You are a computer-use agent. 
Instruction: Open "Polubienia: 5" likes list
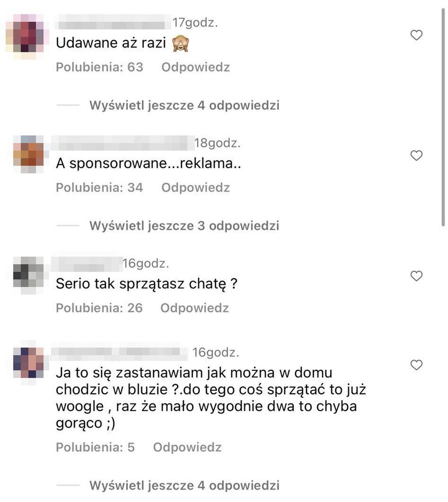point(95,447)
